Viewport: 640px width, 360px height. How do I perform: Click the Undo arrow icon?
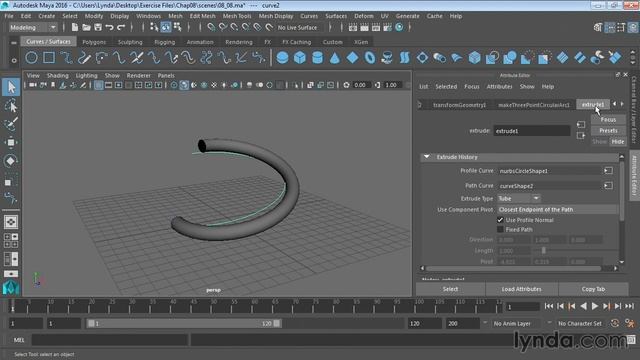[109, 27]
